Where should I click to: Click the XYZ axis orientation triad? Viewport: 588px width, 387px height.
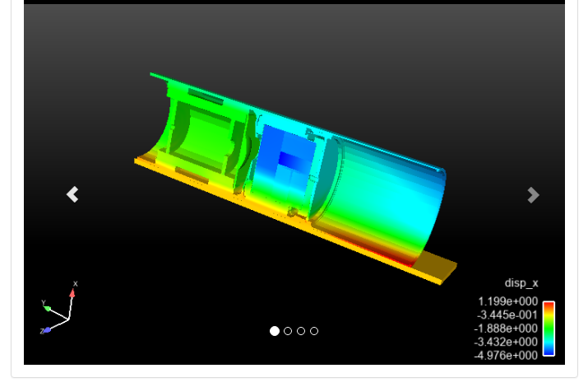coord(59,307)
